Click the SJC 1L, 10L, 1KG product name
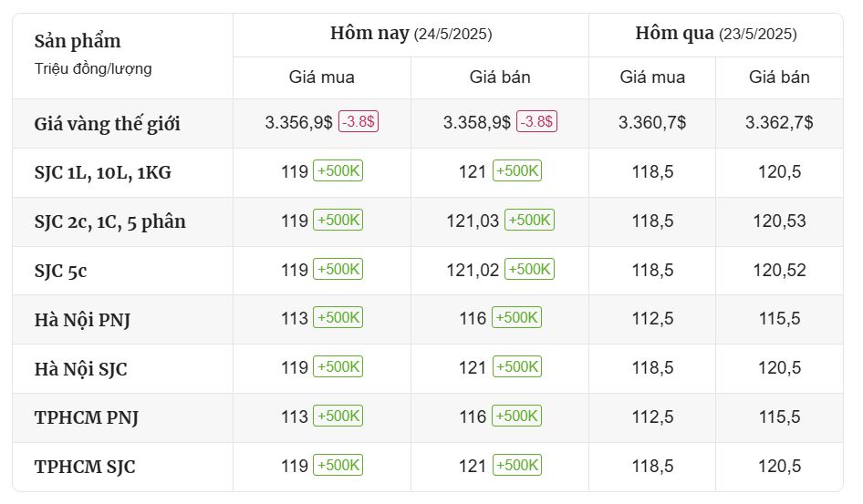Viewport: 863px width, 504px height. (x=102, y=172)
